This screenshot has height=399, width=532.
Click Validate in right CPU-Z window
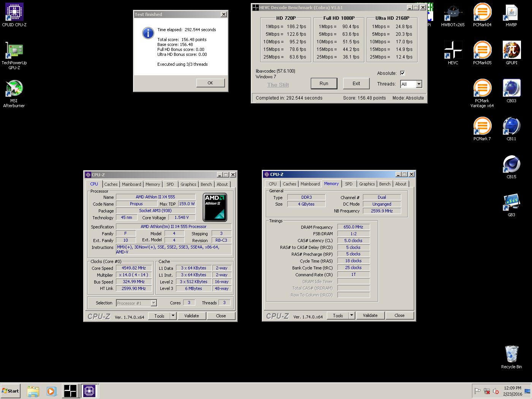point(370,315)
